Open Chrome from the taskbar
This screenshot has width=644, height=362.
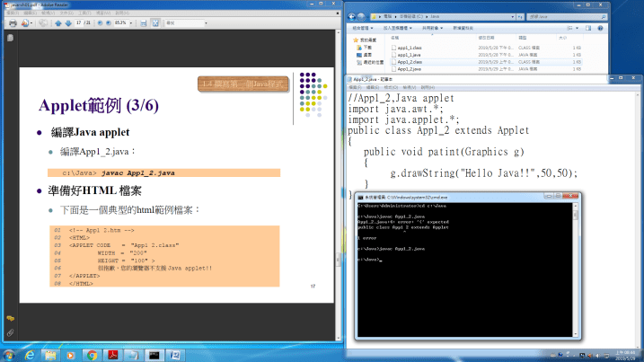pyautogui.click(x=93, y=355)
